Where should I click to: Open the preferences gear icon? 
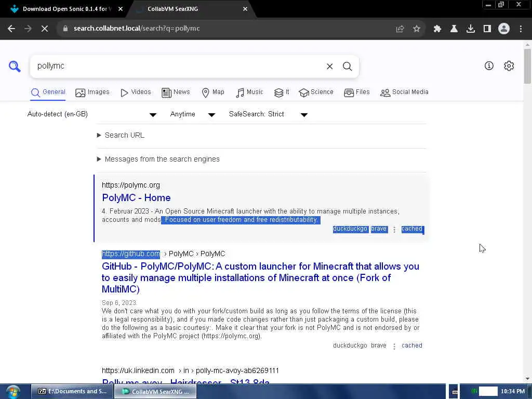point(509,66)
